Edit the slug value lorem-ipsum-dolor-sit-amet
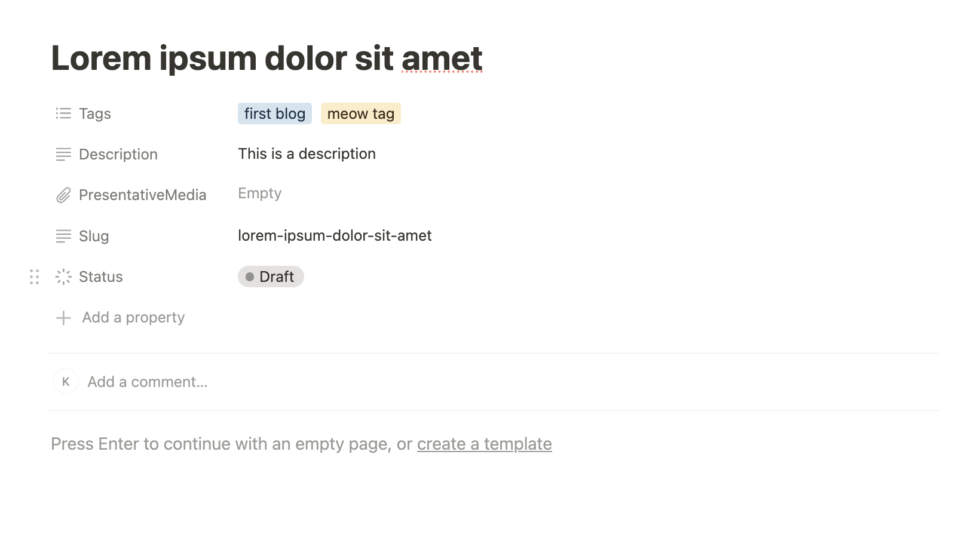 coord(335,236)
